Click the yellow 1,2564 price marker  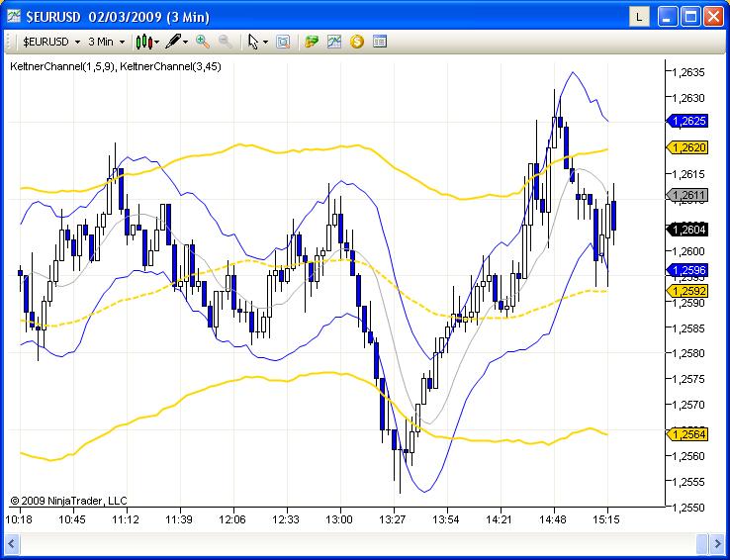click(688, 434)
